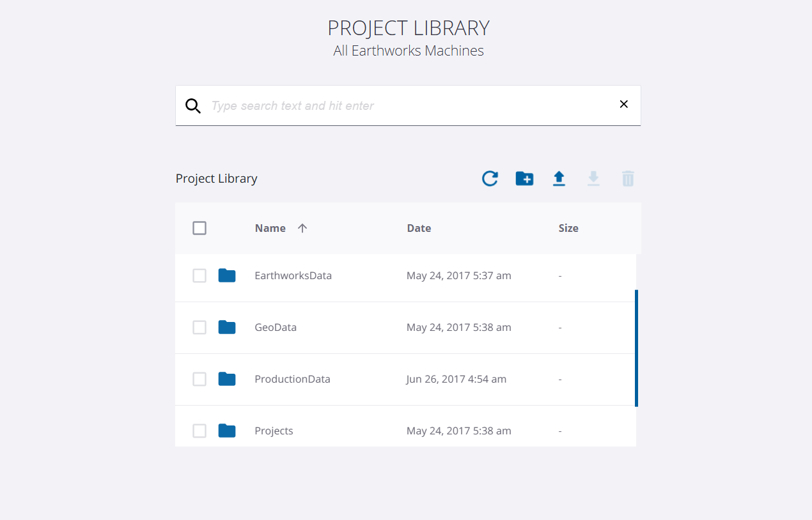Viewport: 812px width, 520px height.
Task: Click the upload file icon
Action: [x=559, y=179]
